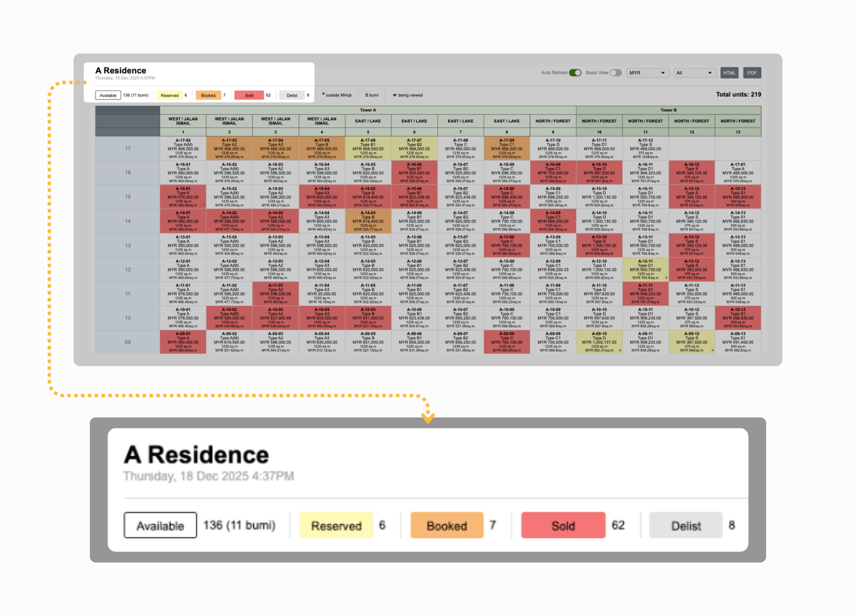Screen dimensions: 856x616
Task: Open reserved unit A-09-12 cell
Action: pyautogui.click(x=692, y=342)
